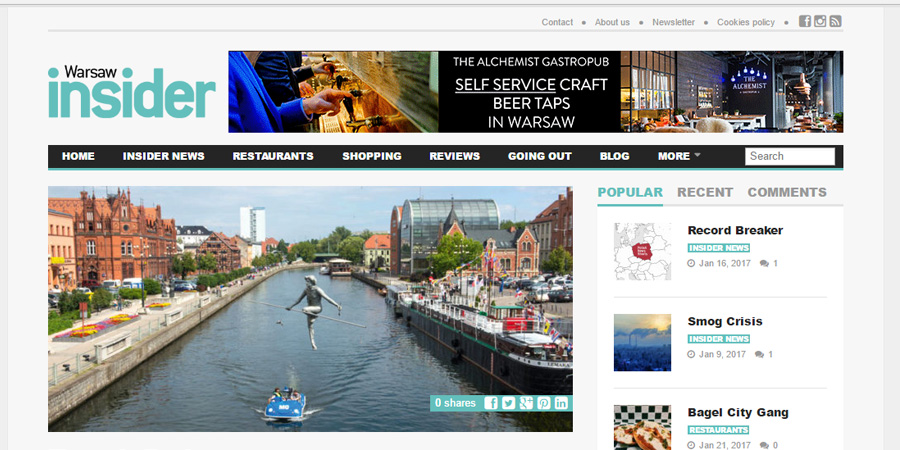Image resolution: width=900 pixels, height=450 pixels.
Task: Open the Instagram icon in top bar
Action: coord(820,22)
